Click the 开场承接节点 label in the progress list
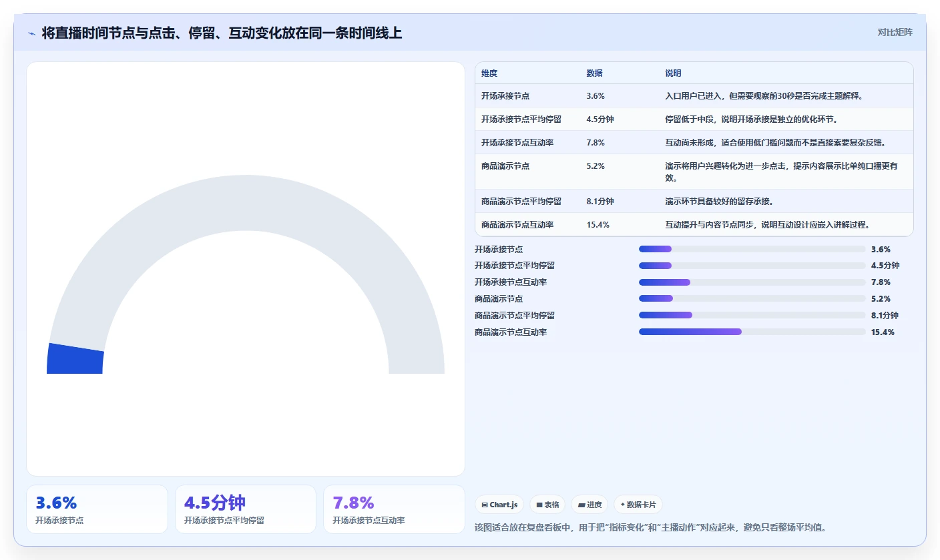940x560 pixels. tap(499, 249)
